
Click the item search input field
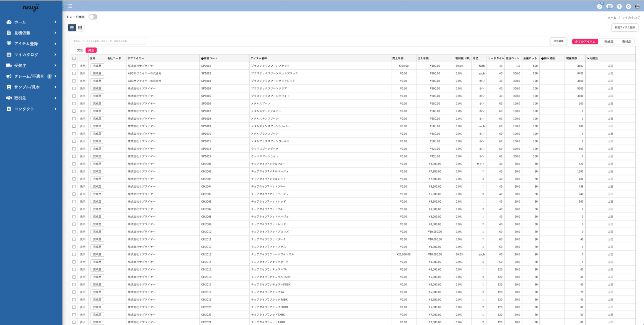108,41
